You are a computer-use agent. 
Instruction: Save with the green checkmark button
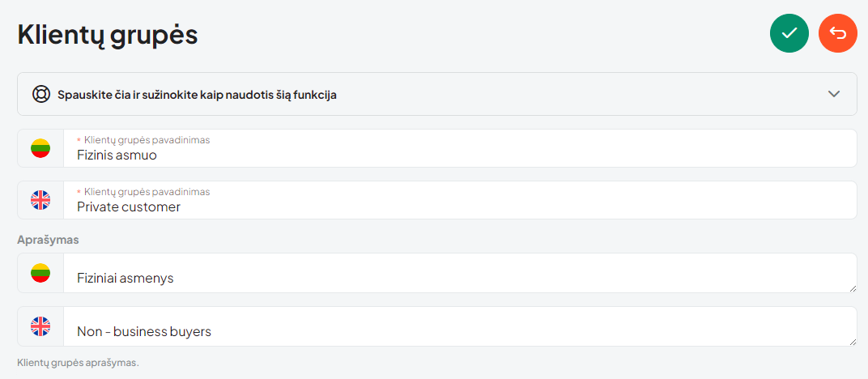[789, 33]
